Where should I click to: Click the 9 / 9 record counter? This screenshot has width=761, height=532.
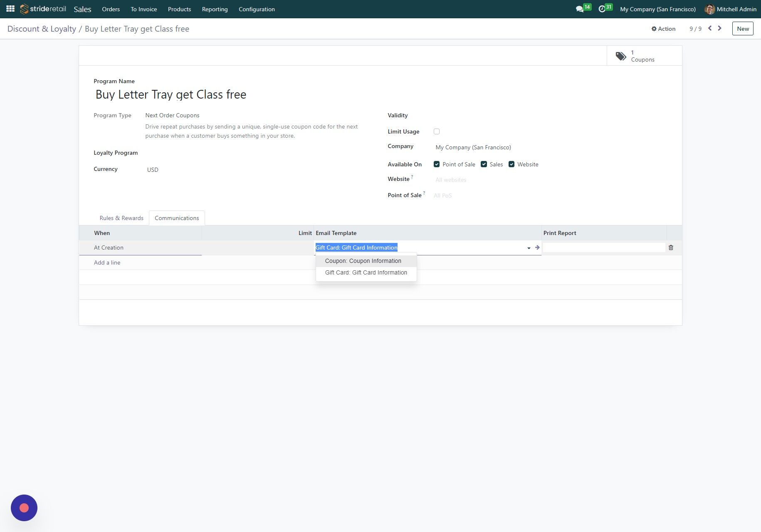695,29
